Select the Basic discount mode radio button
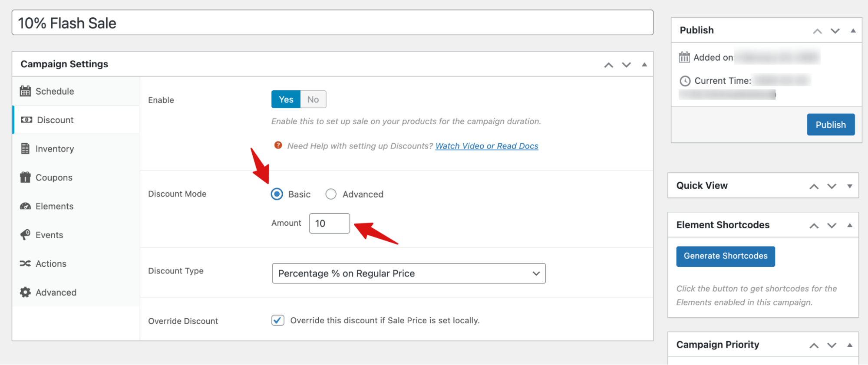Image resolution: width=868 pixels, height=365 pixels. point(277,194)
